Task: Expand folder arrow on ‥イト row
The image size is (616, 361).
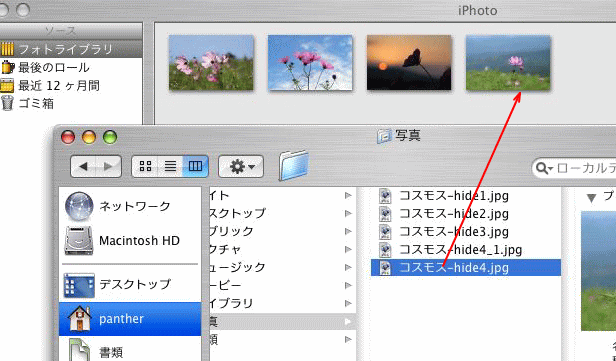Action: (348, 195)
